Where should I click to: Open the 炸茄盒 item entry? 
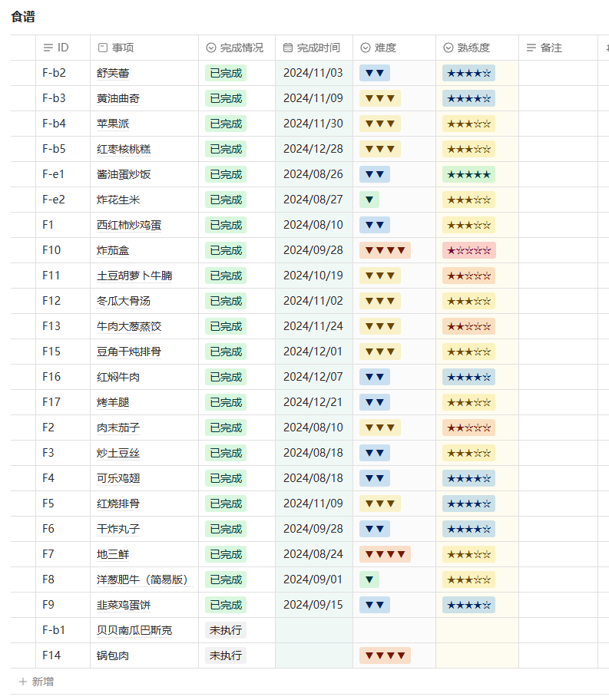click(111, 250)
